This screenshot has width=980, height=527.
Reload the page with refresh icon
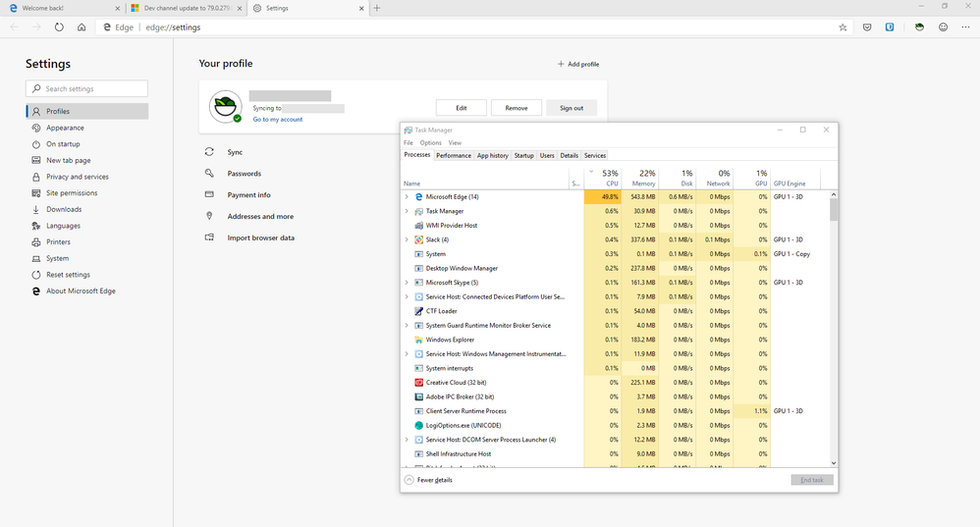click(59, 27)
